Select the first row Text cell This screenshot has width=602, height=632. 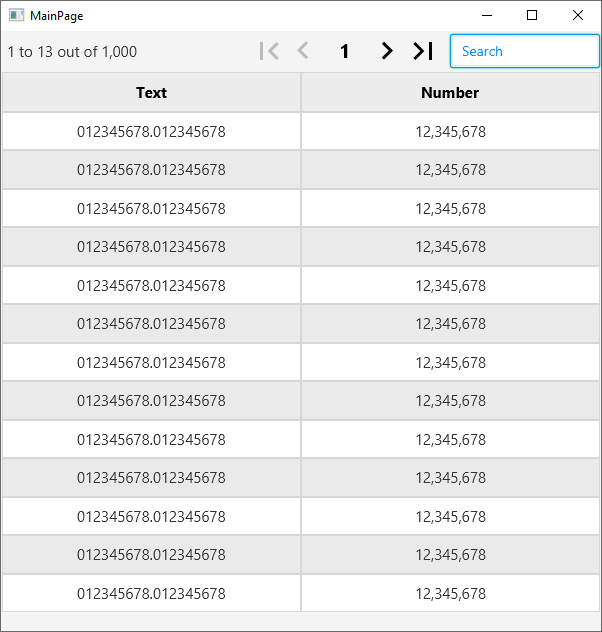[151, 131]
